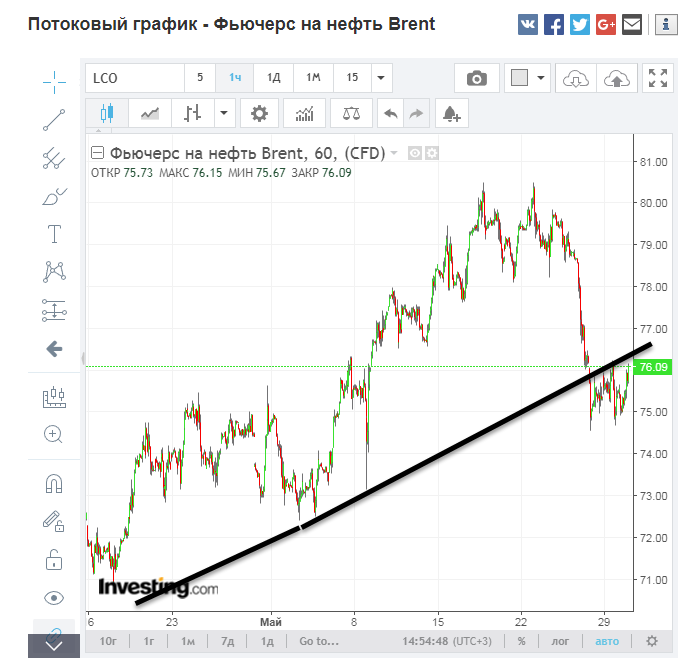Take a chart snapshot with camera icon
Image resolution: width=681 pixels, height=665 pixels.
[x=477, y=78]
